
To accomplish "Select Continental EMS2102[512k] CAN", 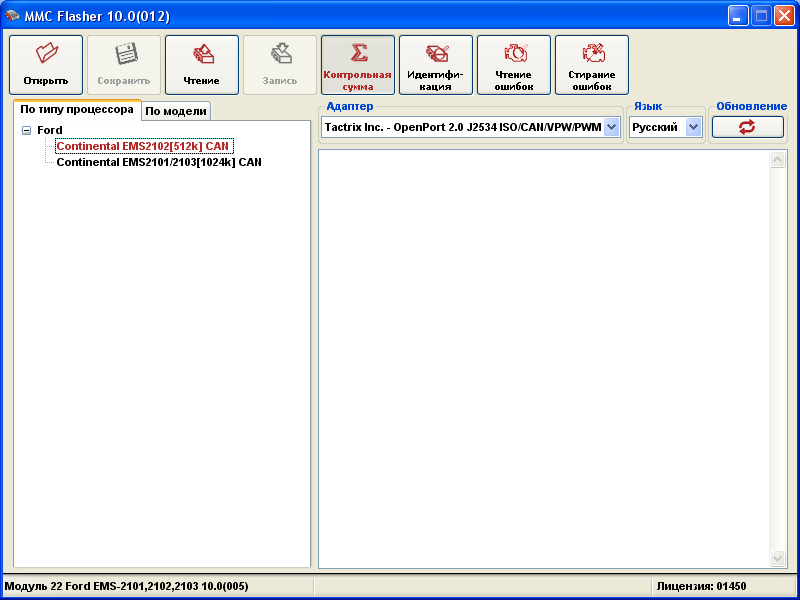I will coord(144,146).
